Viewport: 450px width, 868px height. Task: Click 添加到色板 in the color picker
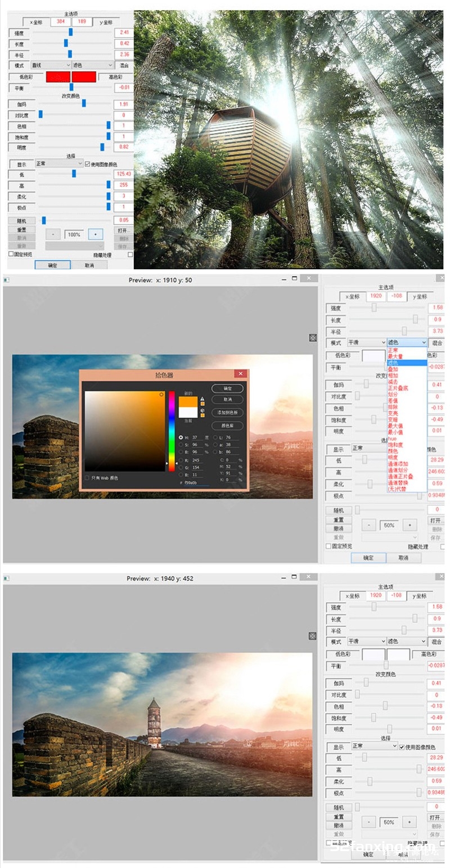click(x=227, y=413)
